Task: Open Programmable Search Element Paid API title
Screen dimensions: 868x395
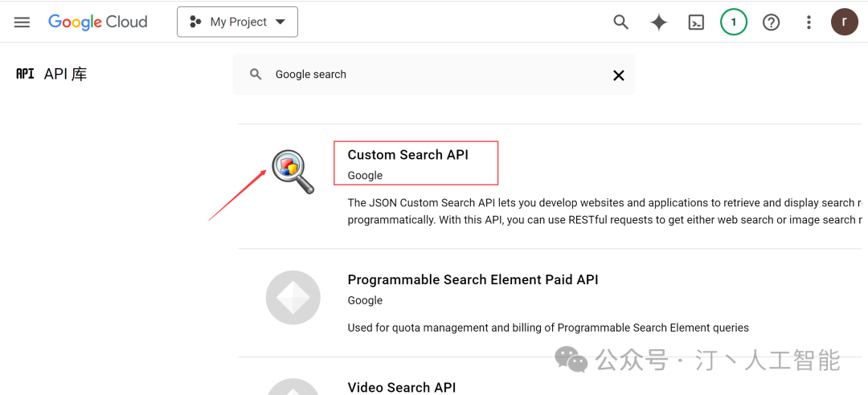Action: (x=473, y=280)
